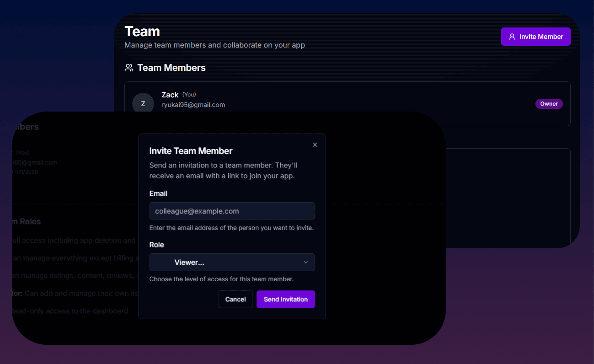Click 'Choose the level of access' helper text
The height and width of the screenshot is (364, 594).
coord(221,279)
